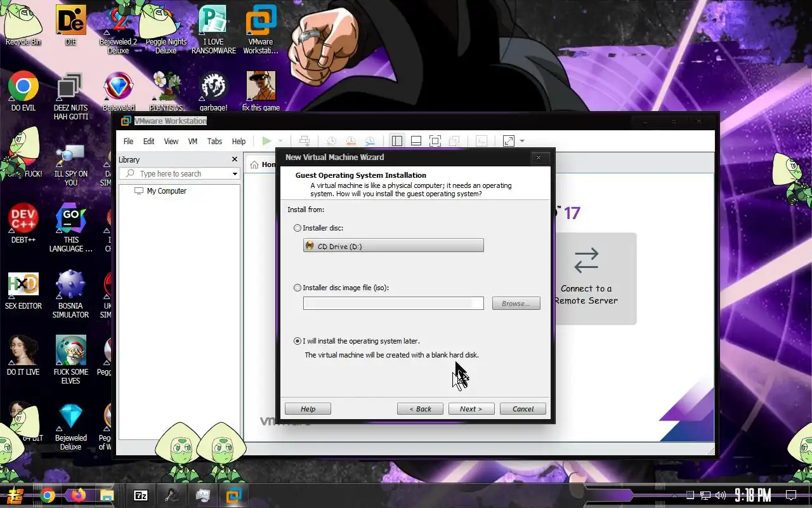
Task: Open the Snapshot Manager wrench-clock icon
Action: pyautogui.click(x=370, y=141)
